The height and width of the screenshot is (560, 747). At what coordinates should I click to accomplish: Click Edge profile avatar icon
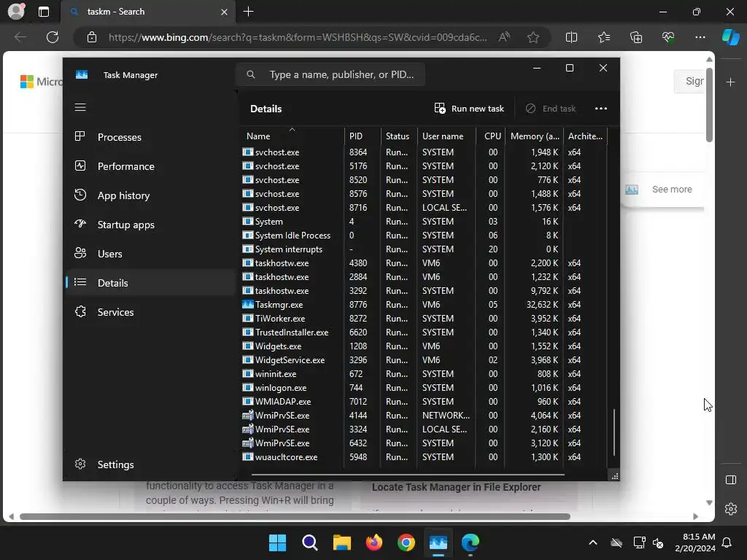(16, 12)
